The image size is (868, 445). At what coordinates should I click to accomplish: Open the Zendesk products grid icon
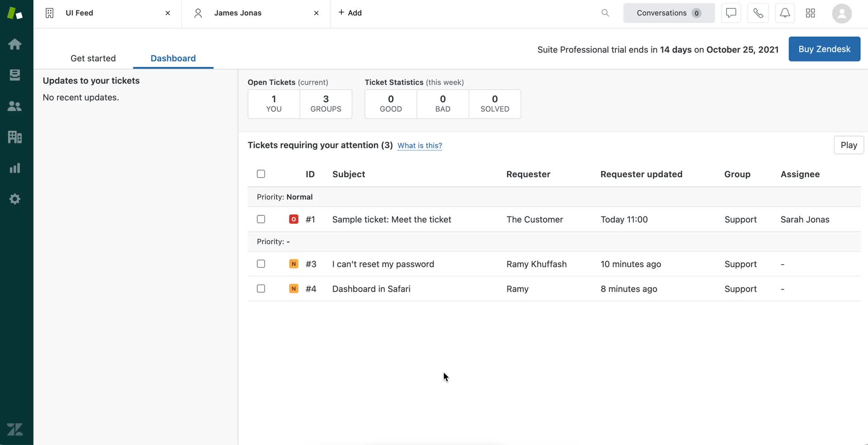(x=811, y=13)
